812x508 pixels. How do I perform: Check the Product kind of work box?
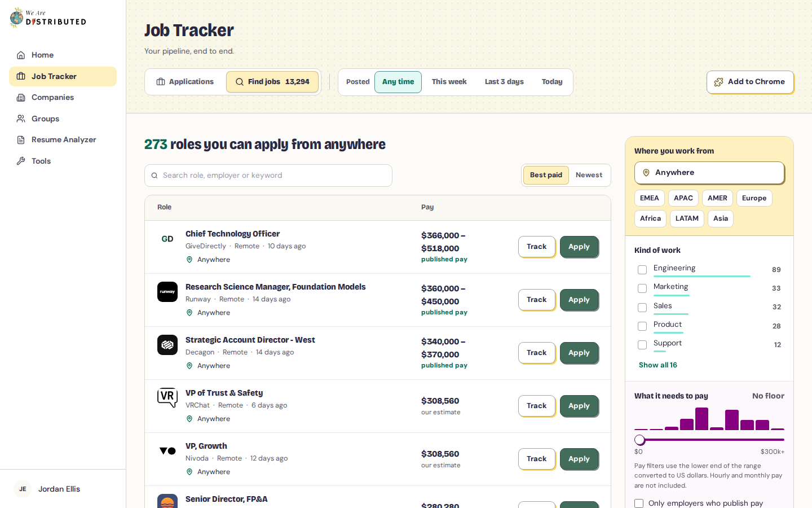point(642,326)
